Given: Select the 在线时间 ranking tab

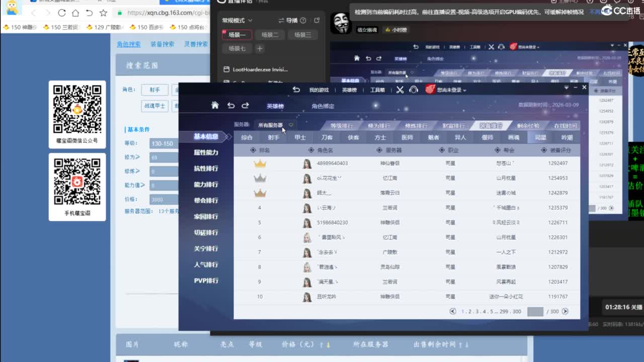Looking at the screenshot, I should pos(565,126).
